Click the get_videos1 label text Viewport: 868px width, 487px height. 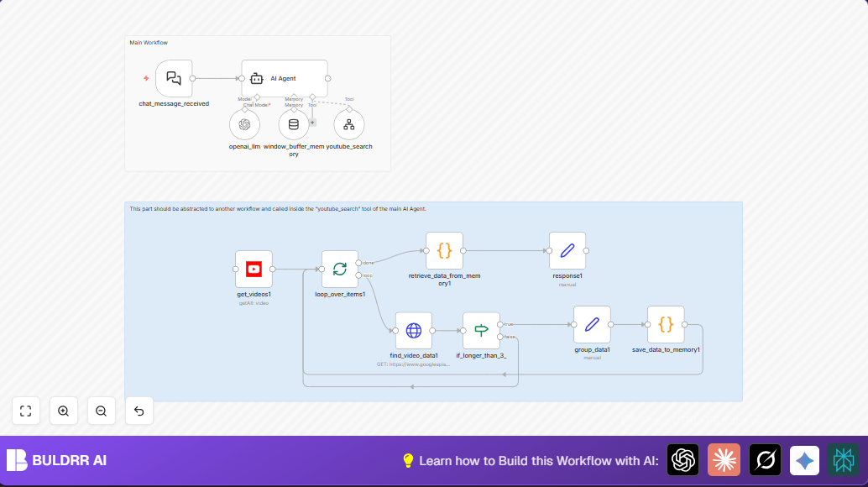[x=254, y=295]
